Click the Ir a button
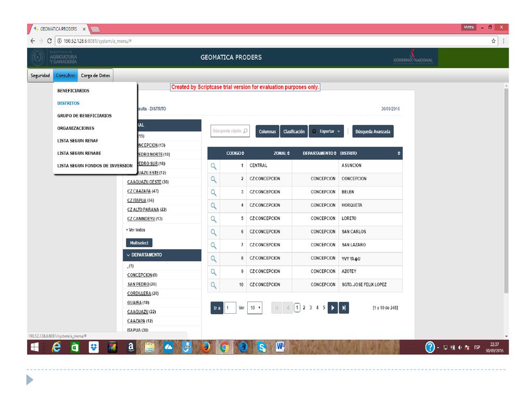 click(x=217, y=308)
